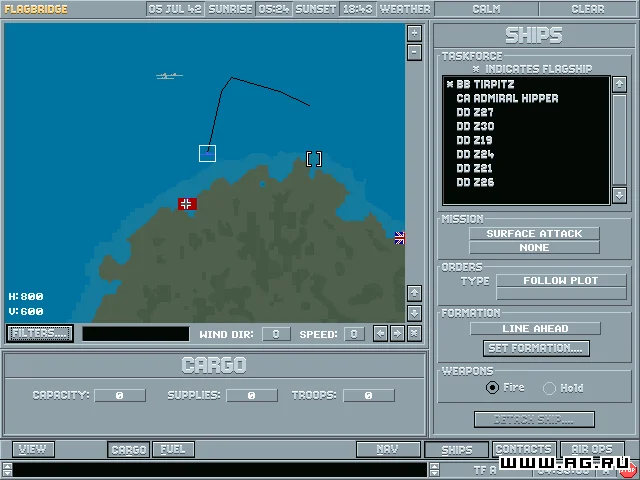
Task: Click the X center button below the map
Action: click(x=414, y=334)
